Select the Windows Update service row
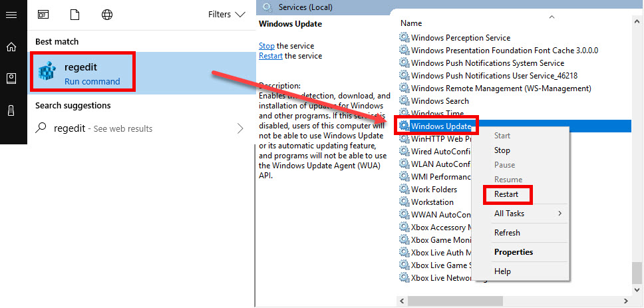Viewport: 644px width, 308px height. click(x=515, y=126)
